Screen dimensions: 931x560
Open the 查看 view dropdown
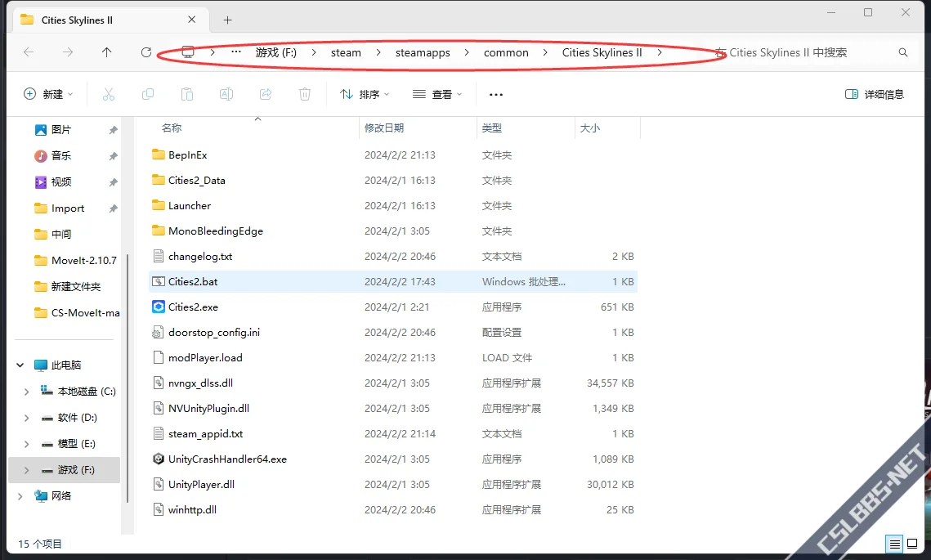click(437, 94)
